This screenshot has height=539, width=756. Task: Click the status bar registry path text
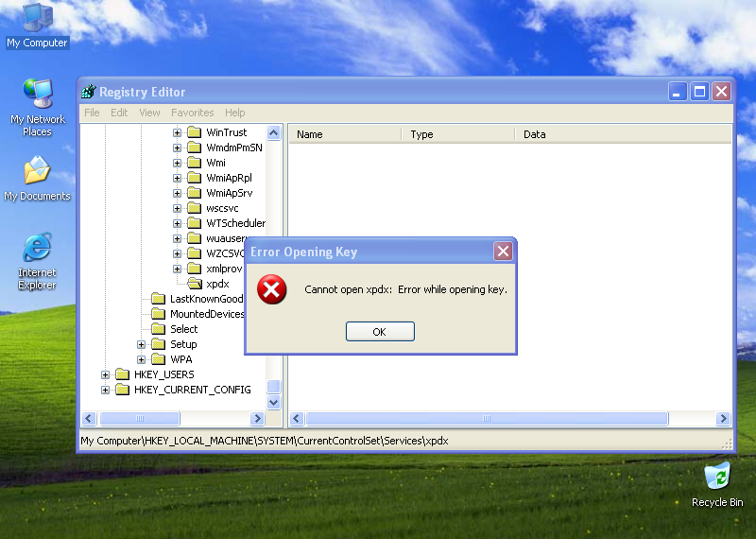(x=265, y=441)
